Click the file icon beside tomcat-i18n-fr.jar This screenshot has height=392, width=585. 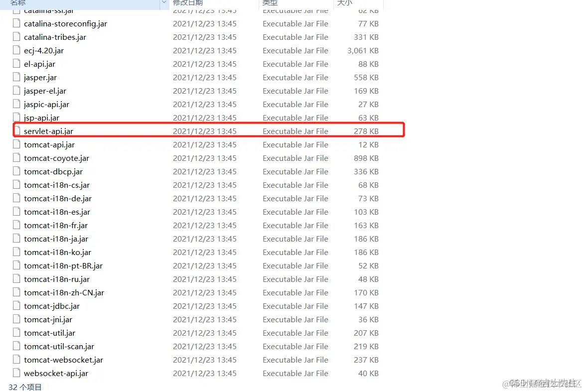pos(16,225)
